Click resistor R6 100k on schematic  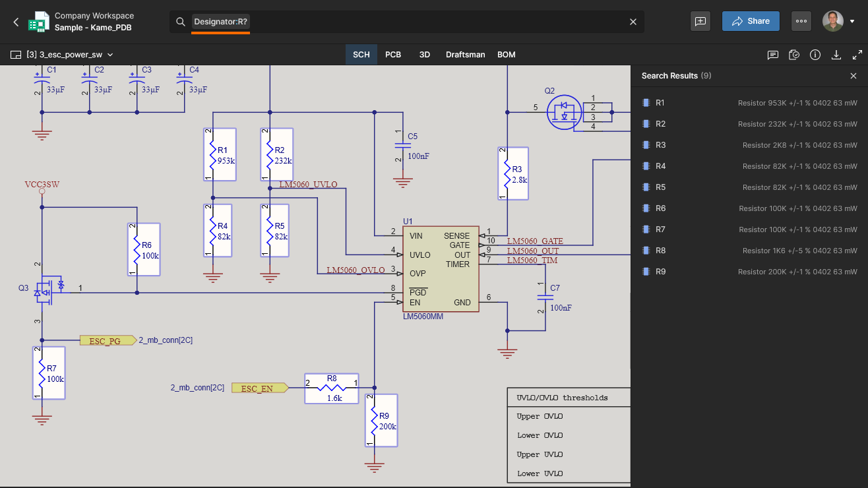coord(144,249)
